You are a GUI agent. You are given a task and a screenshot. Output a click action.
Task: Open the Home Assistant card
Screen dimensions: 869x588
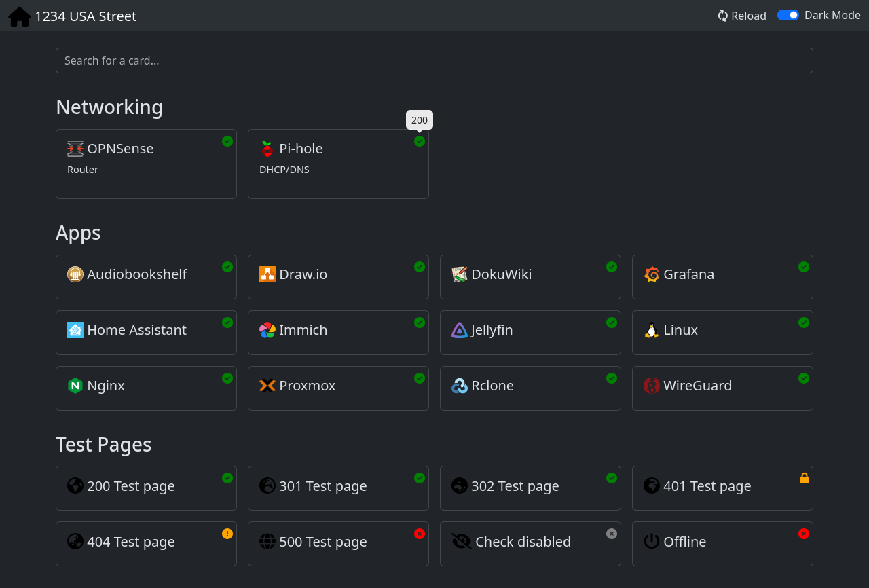click(146, 333)
